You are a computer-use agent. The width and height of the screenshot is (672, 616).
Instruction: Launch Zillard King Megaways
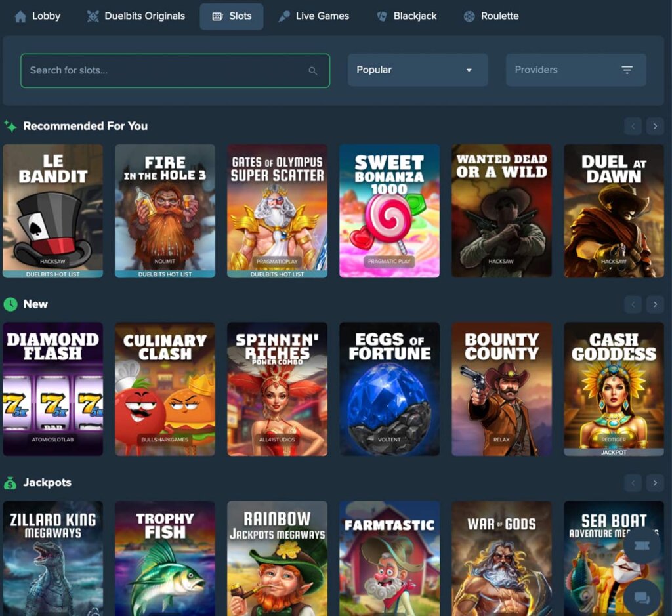[x=52, y=558]
